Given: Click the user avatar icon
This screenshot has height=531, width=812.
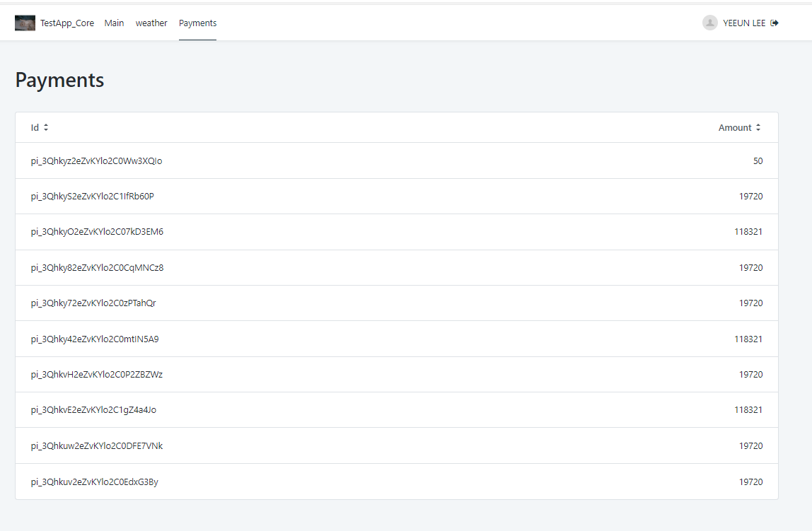Looking at the screenshot, I should point(709,23).
